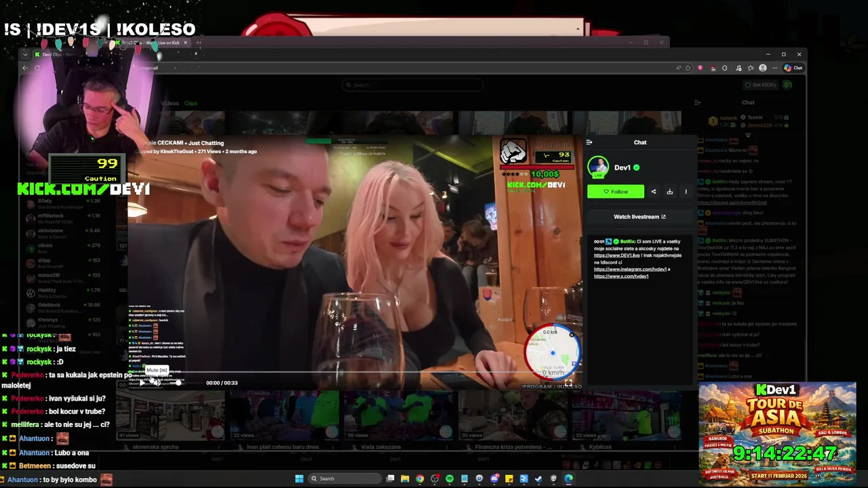The width and height of the screenshot is (868, 488).
Task: Open Discord from the taskbar
Action: click(x=494, y=479)
